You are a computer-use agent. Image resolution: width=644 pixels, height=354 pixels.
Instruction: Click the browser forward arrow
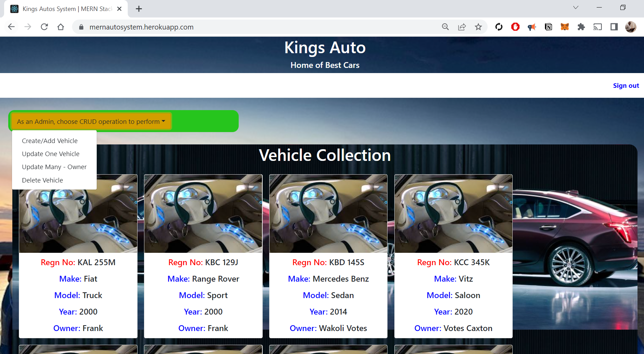(x=28, y=27)
